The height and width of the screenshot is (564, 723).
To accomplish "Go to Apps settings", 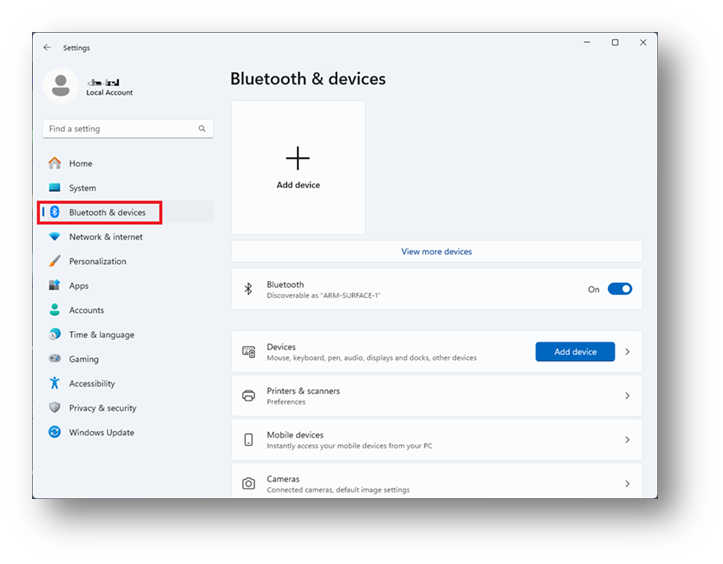I will [128, 285].
